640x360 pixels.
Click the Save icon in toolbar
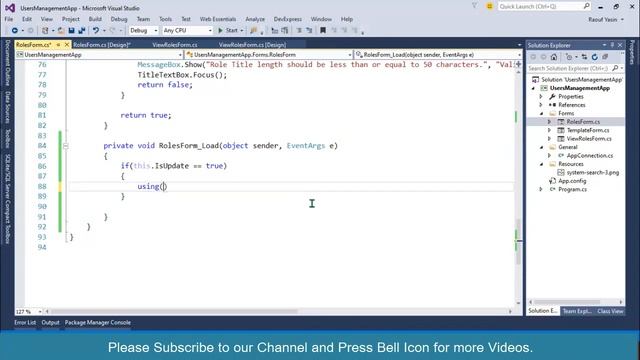pyautogui.click(x=71, y=31)
